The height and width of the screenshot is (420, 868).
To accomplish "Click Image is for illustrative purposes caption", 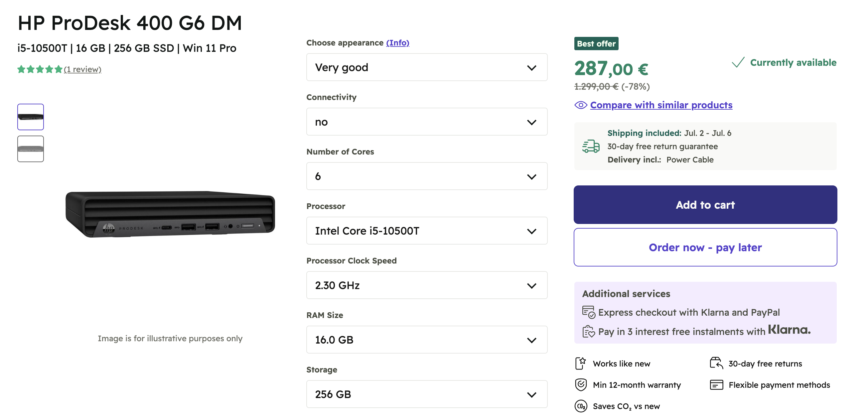I will coord(170,338).
